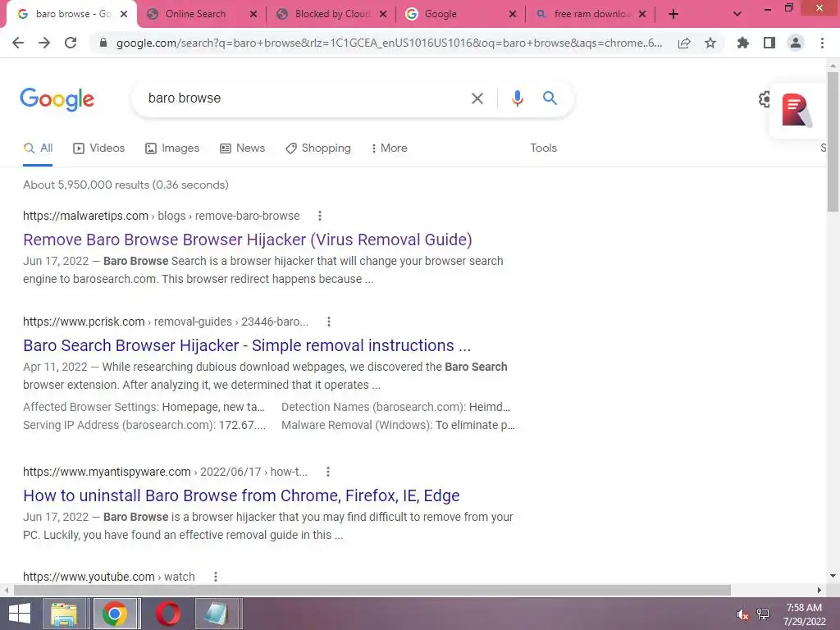Click the horizontal scrollbar thumb
The image size is (840, 630).
click(372, 590)
